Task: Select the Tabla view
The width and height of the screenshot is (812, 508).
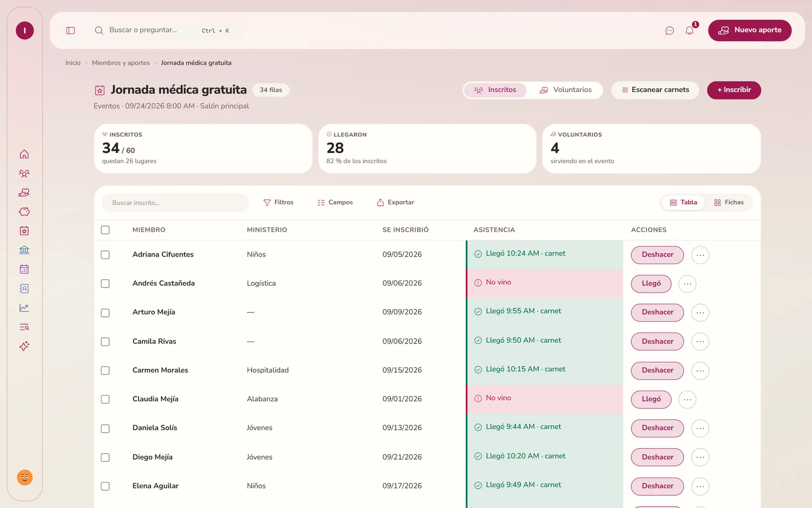Action: [x=683, y=202]
